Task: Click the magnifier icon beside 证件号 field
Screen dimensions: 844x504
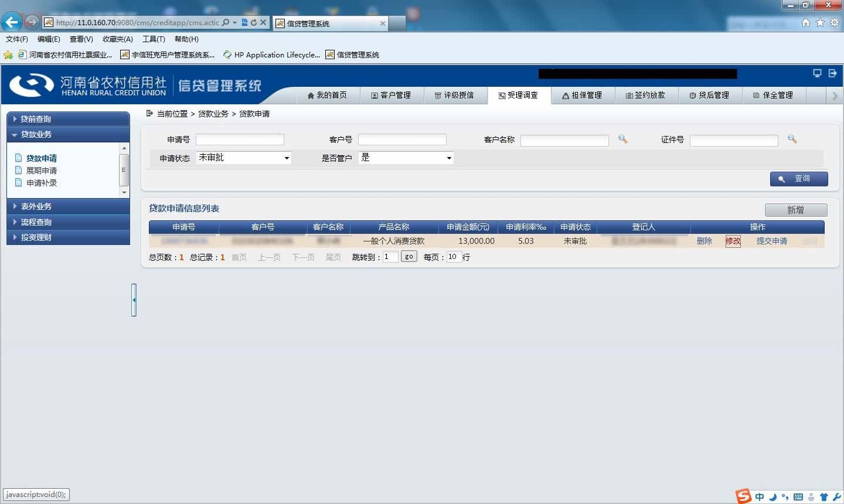Action: [x=792, y=139]
